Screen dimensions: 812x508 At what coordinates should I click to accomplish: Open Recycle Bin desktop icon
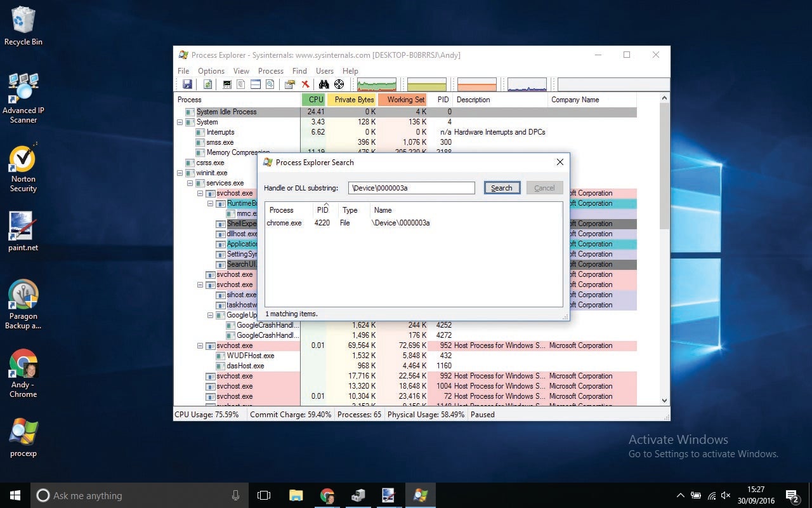pyautogui.click(x=23, y=26)
